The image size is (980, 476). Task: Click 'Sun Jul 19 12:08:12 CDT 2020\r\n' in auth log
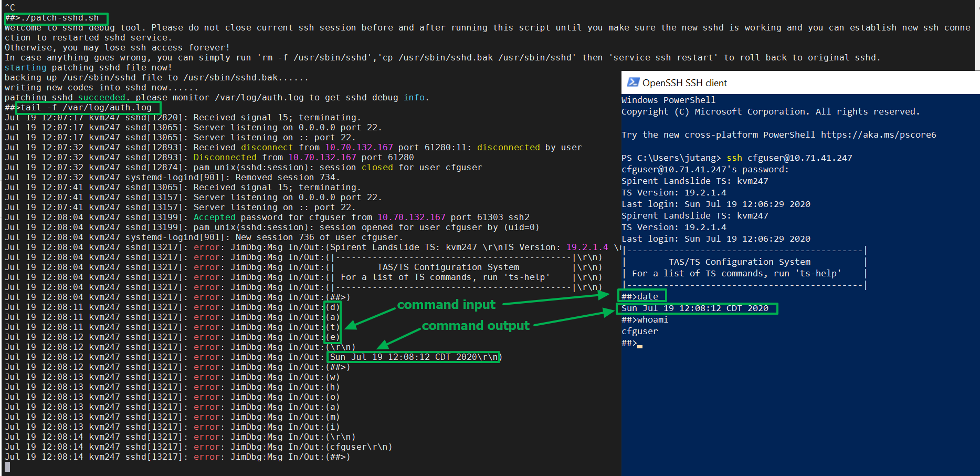coord(414,357)
